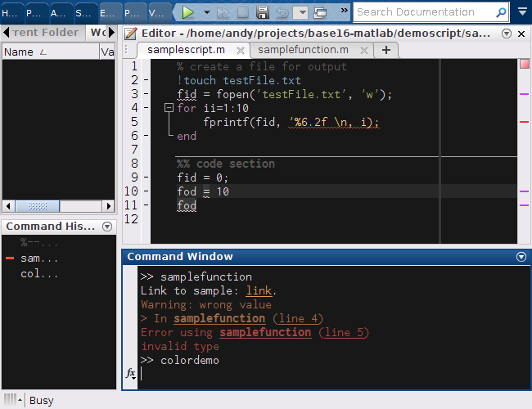This screenshot has height=409, width=532.
Task: Click the Run and Advance icon
Action: click(x=223, y=12)
